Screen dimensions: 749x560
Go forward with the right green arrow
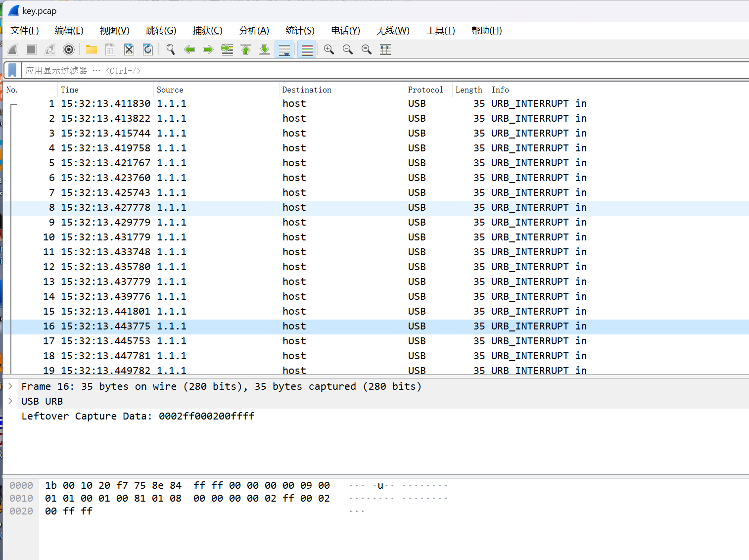[x=208, y=49]
